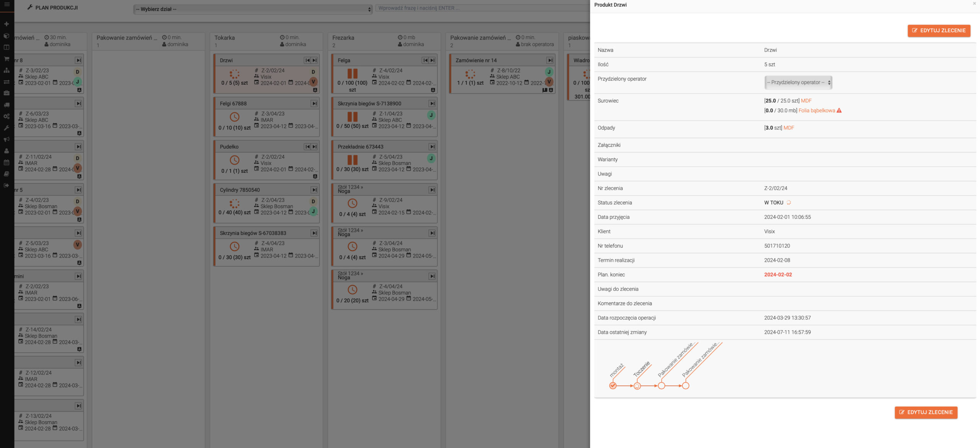Click the organization hierarchy sidebar icon
The height and width of the screenshot is (448, 980).
pyautogui.click(x=7, y=70)
